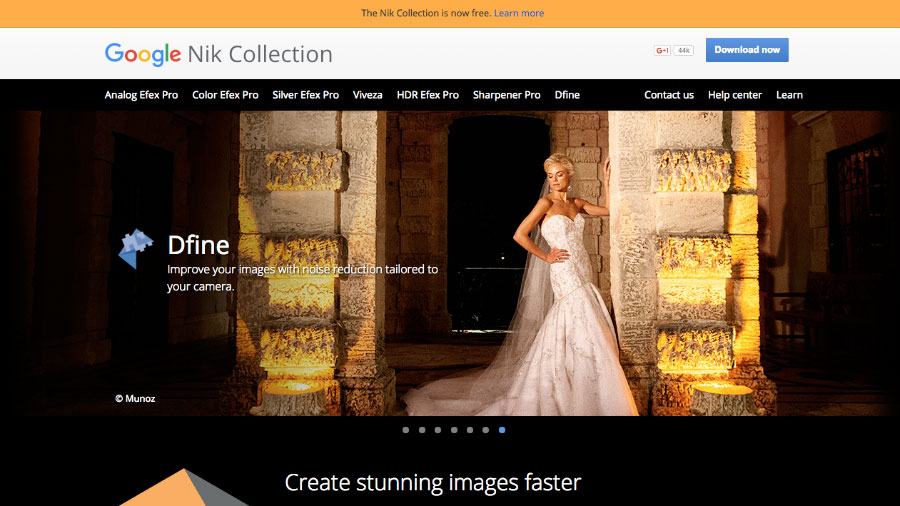Select the third carousel dot
Viewport: 900px width, 506px height.
438,430
